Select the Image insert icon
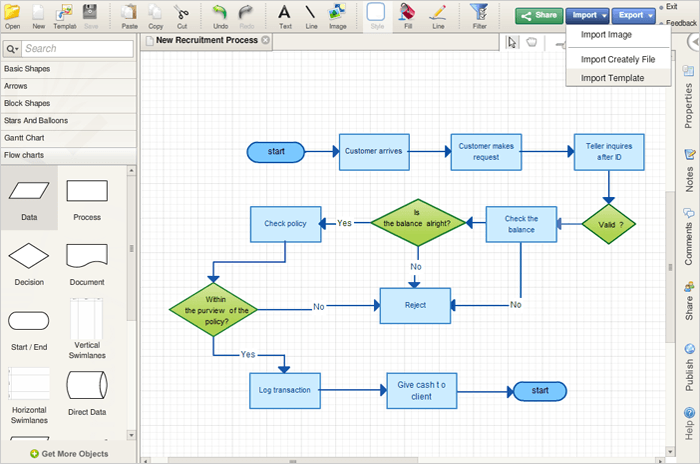700x464 pixels. (337, 12)
